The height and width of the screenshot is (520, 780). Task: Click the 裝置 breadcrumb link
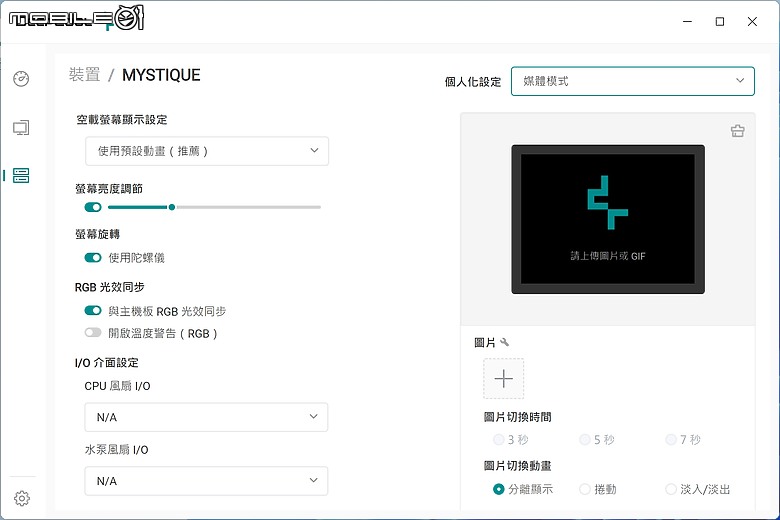coord(85,75)
